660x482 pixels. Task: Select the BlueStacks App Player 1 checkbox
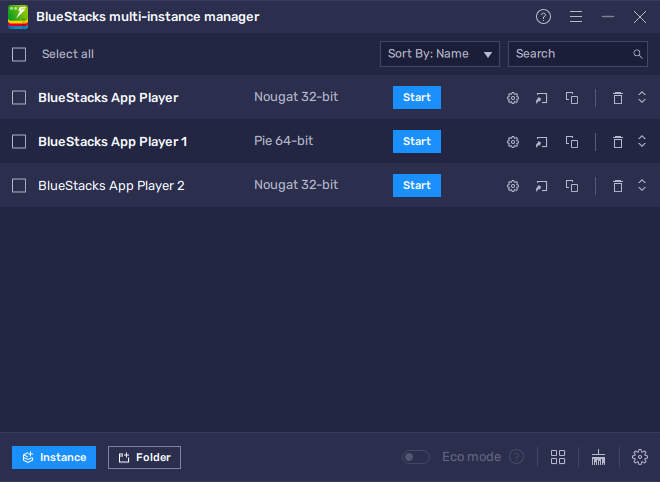tap(19, 142)
